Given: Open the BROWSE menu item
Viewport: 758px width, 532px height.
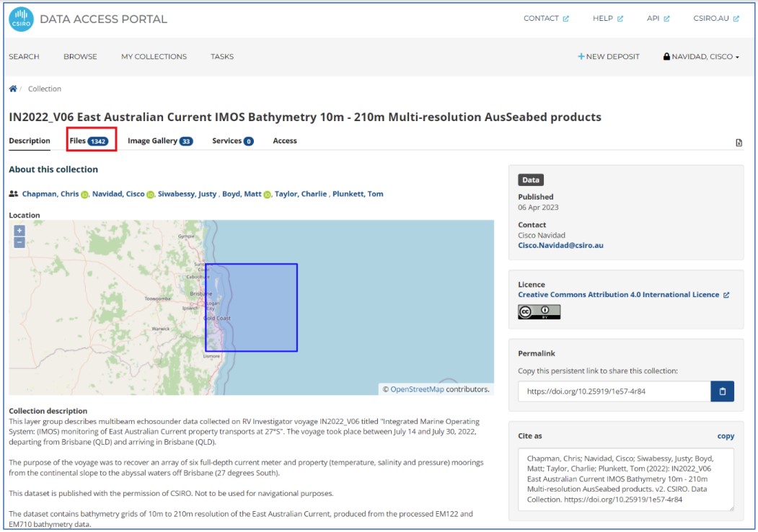Looking at the screenshot, I should 80,57.
